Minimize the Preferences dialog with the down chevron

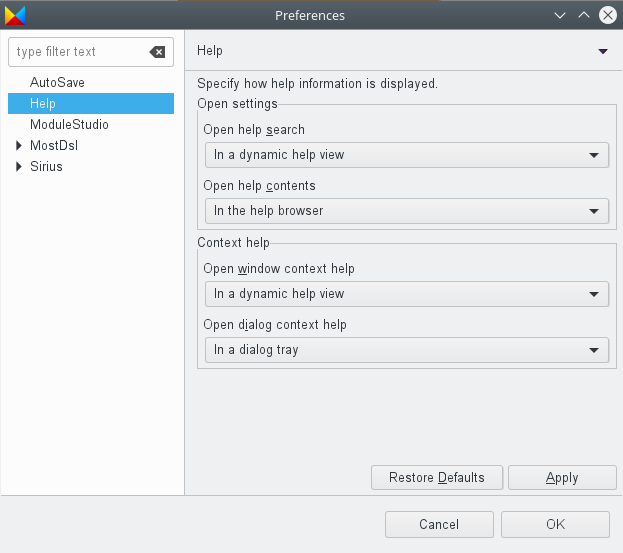click(x=560, y=15)
